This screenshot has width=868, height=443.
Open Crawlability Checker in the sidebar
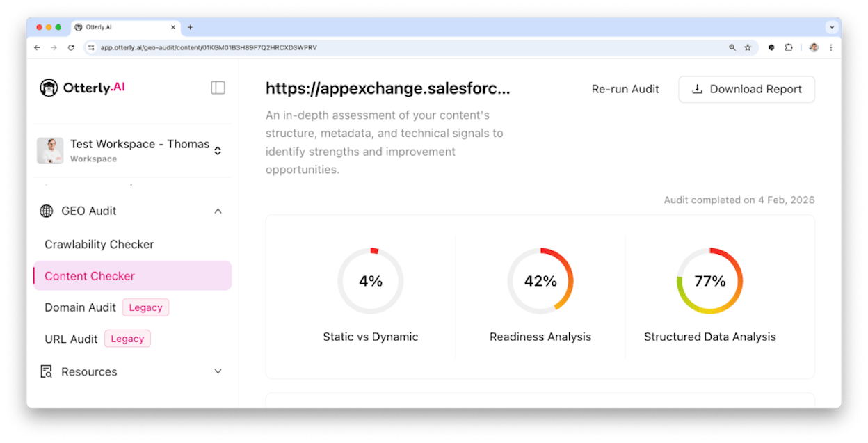point(99,244)
